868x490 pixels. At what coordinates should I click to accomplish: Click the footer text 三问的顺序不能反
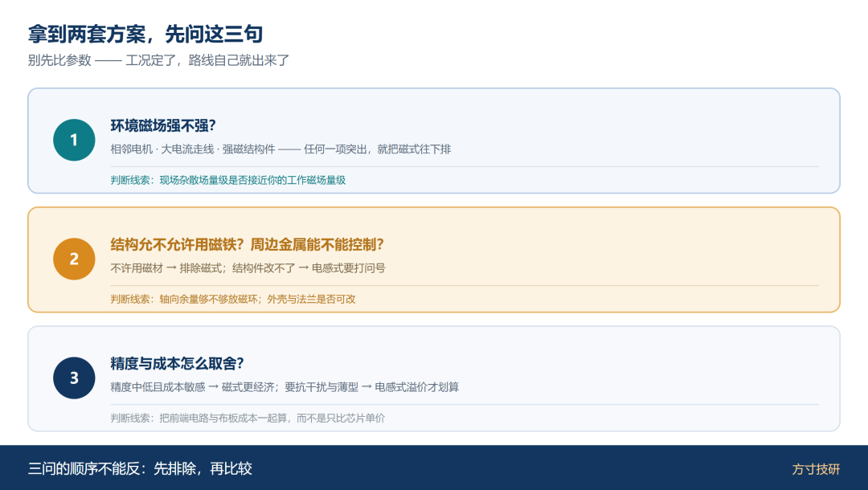140,469
